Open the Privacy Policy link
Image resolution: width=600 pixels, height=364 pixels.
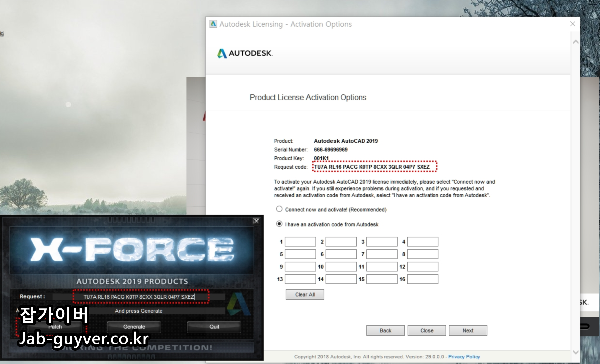tap(464, 357)
